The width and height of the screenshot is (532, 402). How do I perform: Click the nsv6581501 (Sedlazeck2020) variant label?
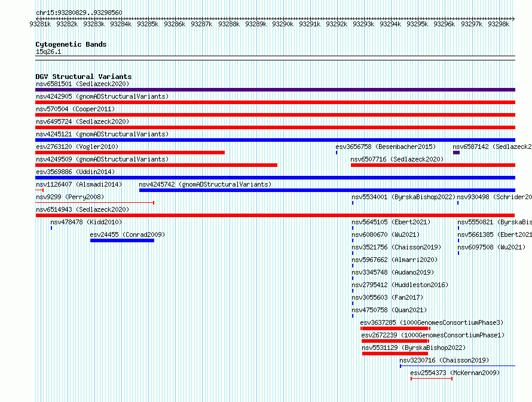coord(82,84)
